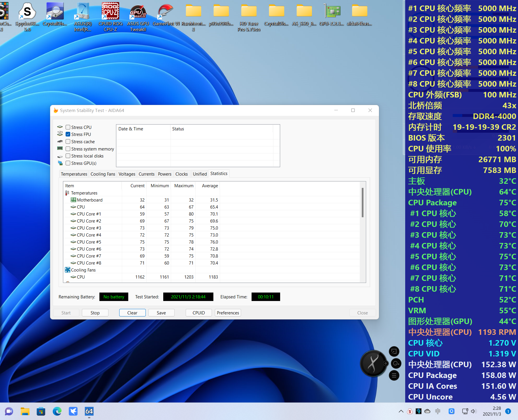The width and height of the screenshot is (518, 420).
Task: Select the GameFirst VI desktop icon
Action: point(166,15)
